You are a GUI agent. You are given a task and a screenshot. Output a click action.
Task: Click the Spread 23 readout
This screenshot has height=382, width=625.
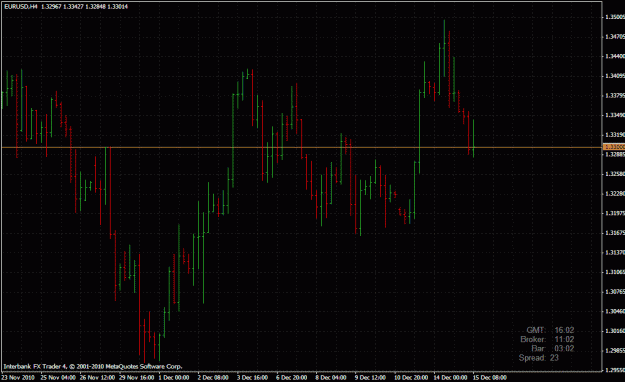tap(539, 358)
